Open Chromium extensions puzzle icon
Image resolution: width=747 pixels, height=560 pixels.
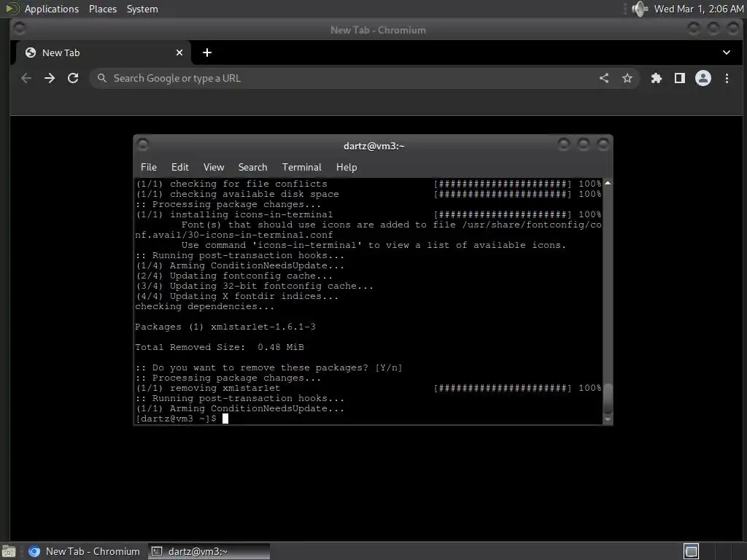click(657, 78)
